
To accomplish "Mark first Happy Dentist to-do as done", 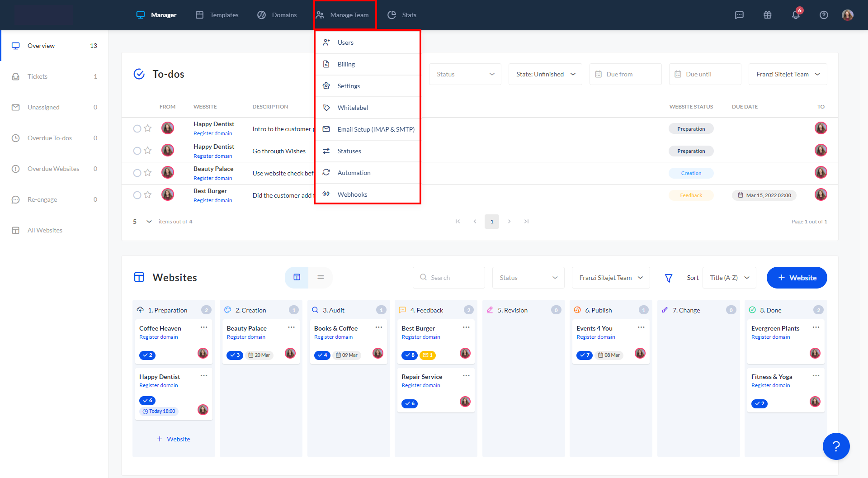I will pyautogui.click(x=137, y=128).
